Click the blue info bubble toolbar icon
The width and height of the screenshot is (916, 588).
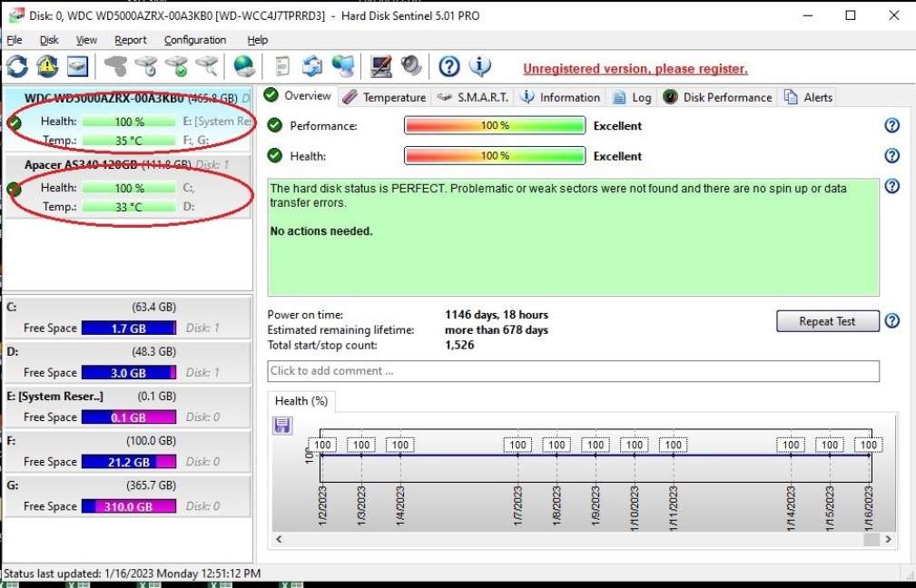click(x=479, y=66)
